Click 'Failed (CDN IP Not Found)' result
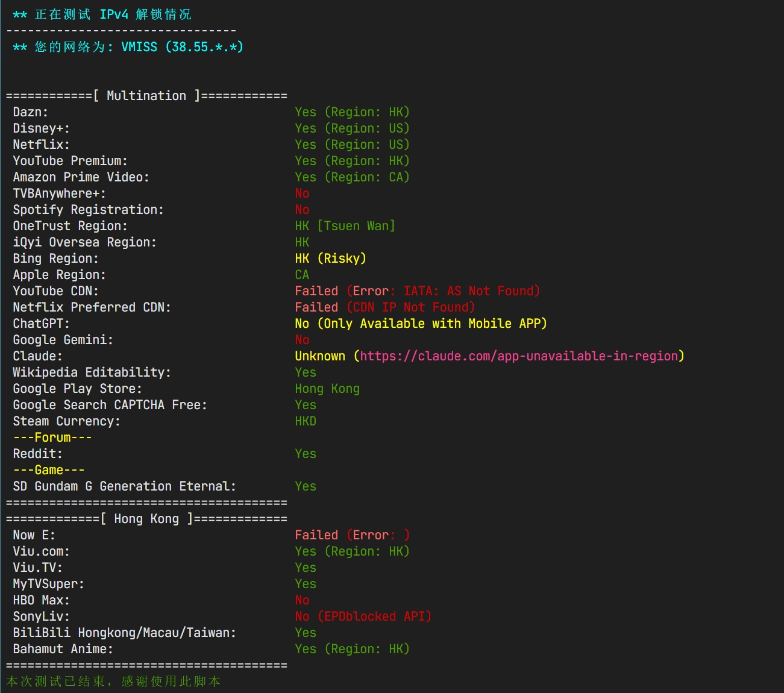This screenshot has width=784, height=693. point(384,307)
